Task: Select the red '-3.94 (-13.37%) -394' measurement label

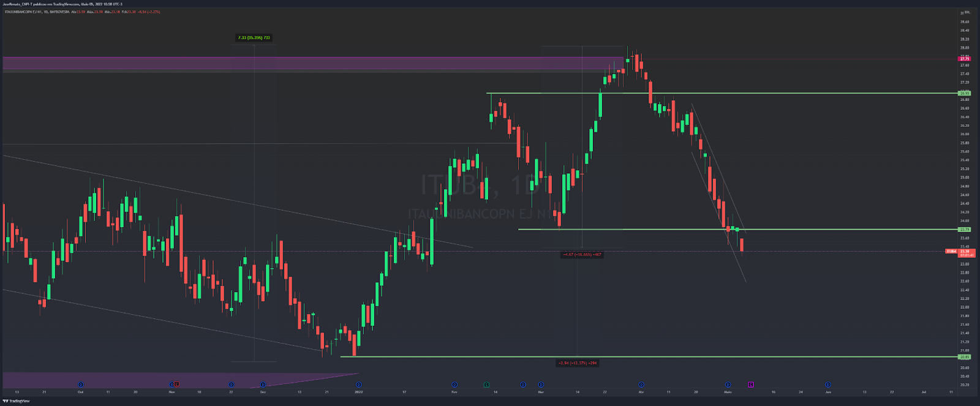Action: click(577, 363)
